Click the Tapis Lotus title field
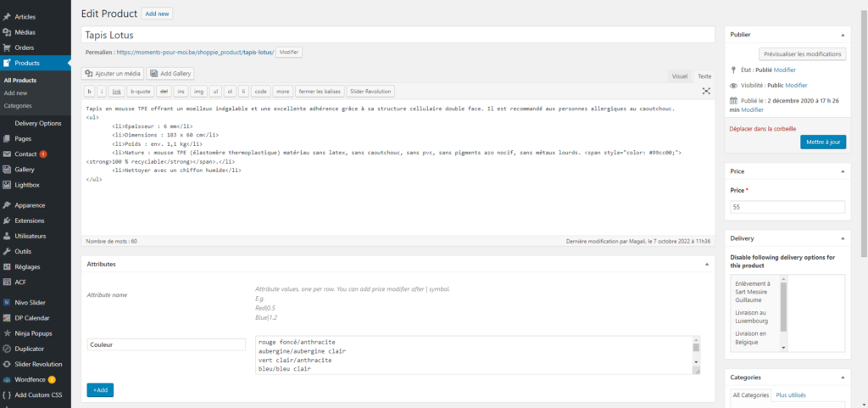The height and width of the screenshot is (408, 868). click(x=398, y=35)
